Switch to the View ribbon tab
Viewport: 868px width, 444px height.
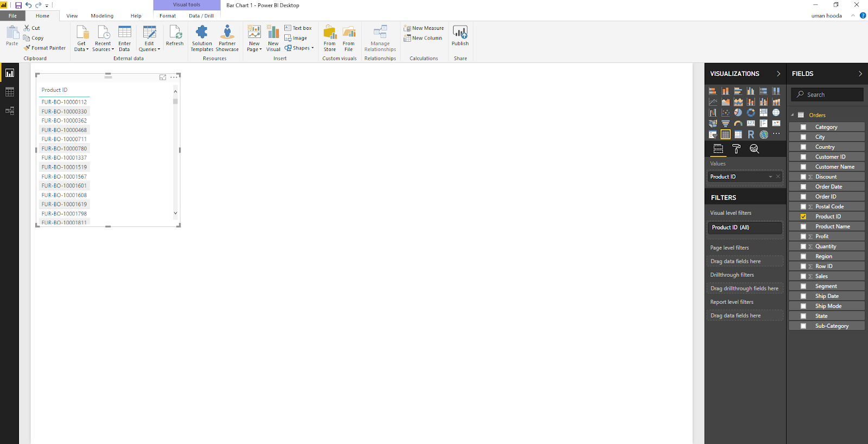[72, 16]
